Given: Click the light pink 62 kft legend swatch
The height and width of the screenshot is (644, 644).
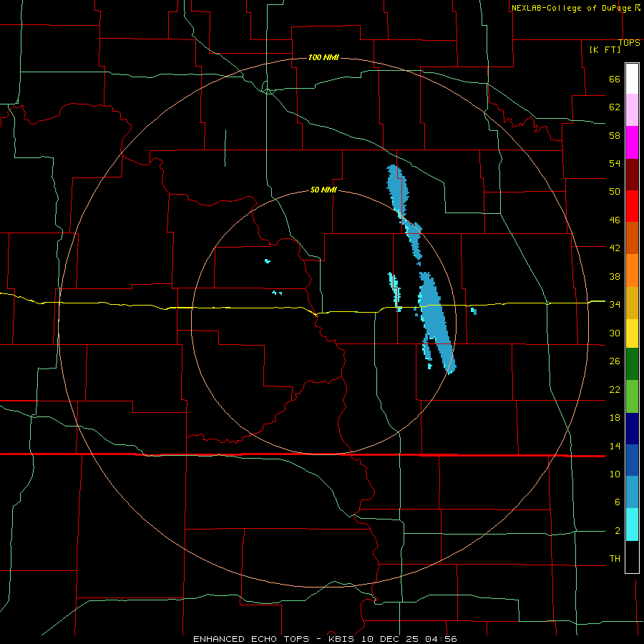Looking at the screenshot, I should tap(632, 110).
